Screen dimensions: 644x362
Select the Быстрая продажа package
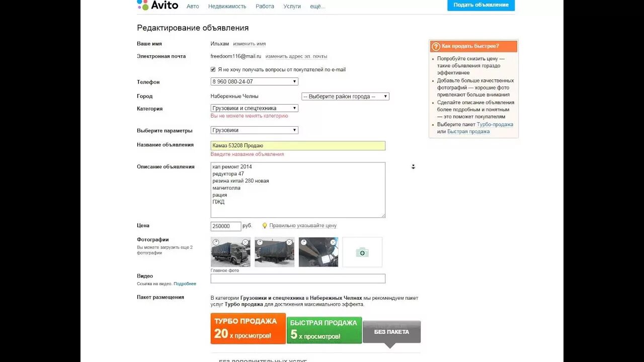[324, 330]
